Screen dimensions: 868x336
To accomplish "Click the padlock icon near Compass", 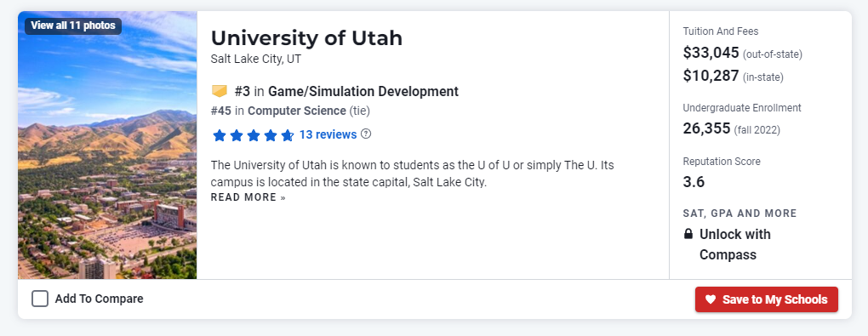I will pyautogui.click(x=688, y=234).
